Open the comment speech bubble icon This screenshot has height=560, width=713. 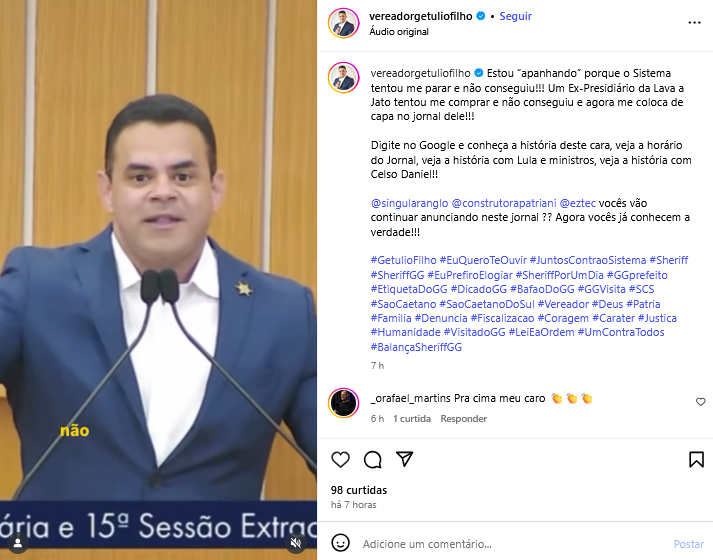click(x=372, y=460)
